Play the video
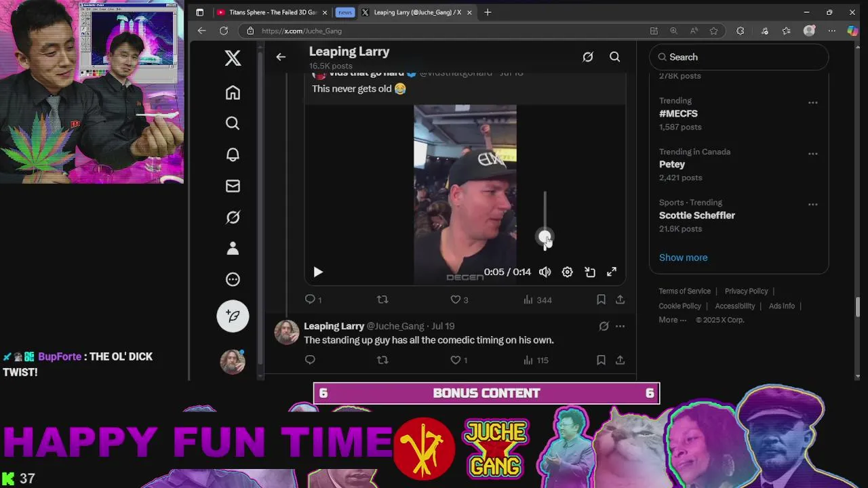Screen dimensions: 868x488 [x=318, y=272]
